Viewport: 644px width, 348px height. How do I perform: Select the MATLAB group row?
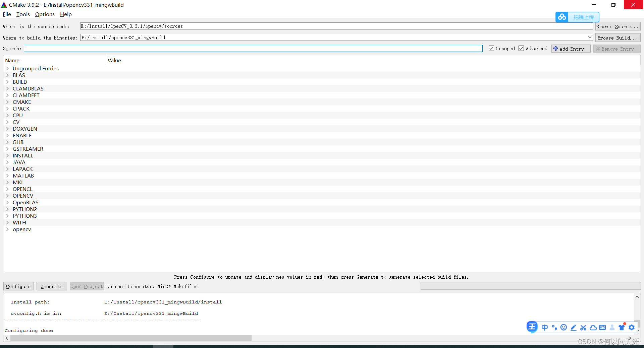[x=322, y=176]
